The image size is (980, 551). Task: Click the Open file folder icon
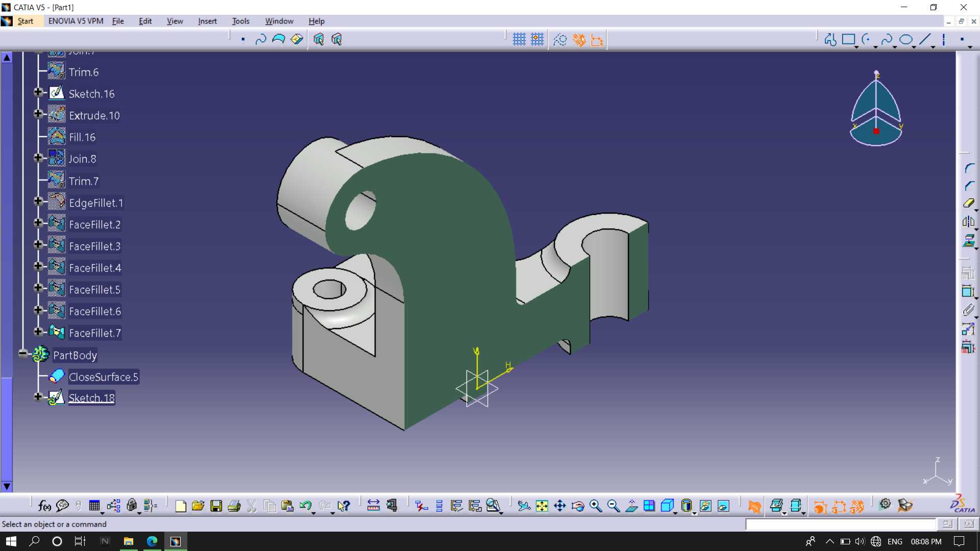198,506
